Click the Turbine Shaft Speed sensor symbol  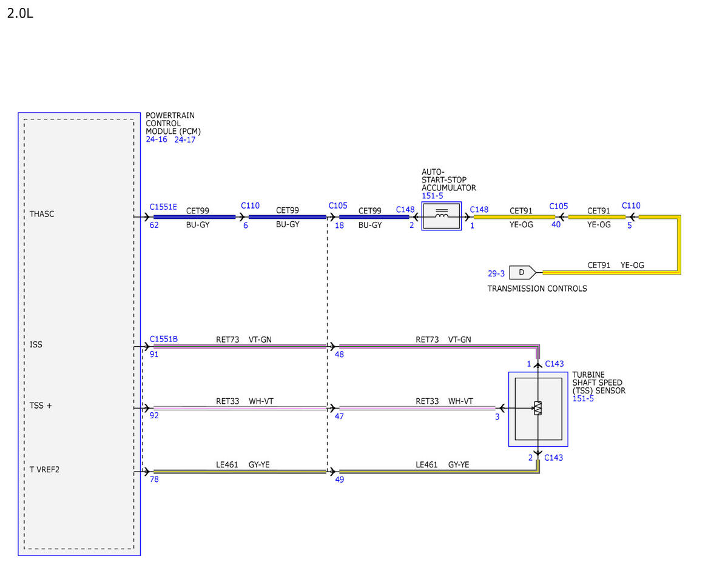[538, 409]
